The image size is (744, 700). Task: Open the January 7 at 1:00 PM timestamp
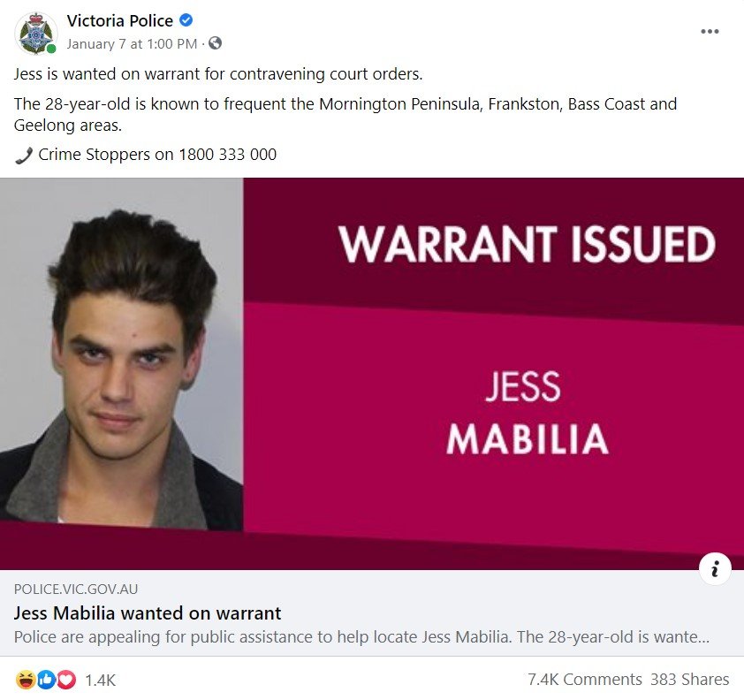tap(132, 44)
